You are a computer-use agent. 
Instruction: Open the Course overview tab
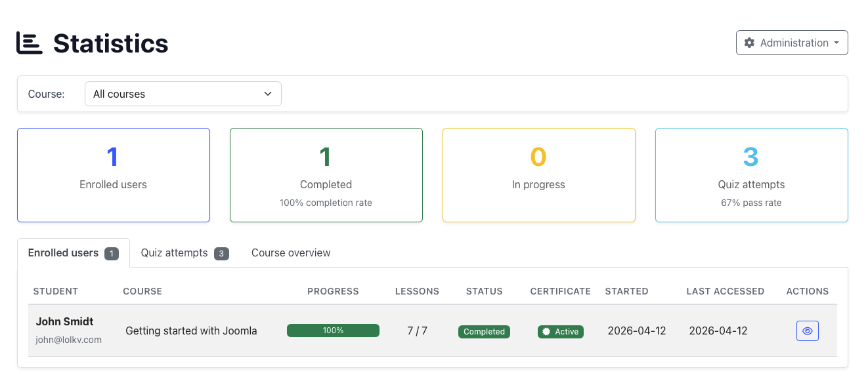tap(291, 253)
